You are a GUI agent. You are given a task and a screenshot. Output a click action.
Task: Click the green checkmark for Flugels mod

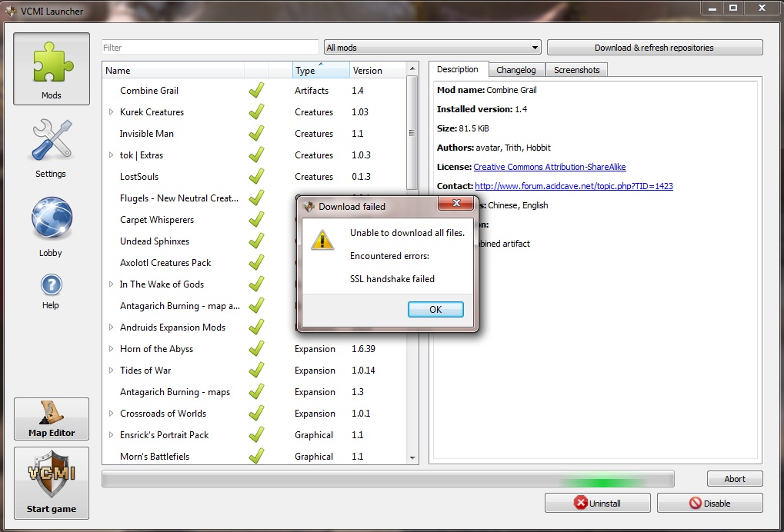(256, 198)
